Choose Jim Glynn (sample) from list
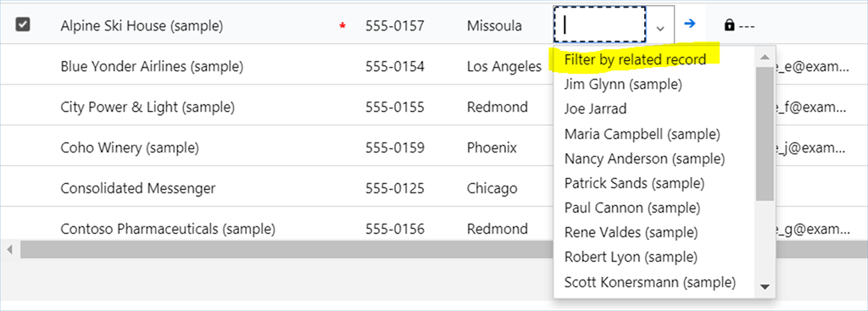Image resolution: width=868 pixels, height=311 pixels. 623,85
